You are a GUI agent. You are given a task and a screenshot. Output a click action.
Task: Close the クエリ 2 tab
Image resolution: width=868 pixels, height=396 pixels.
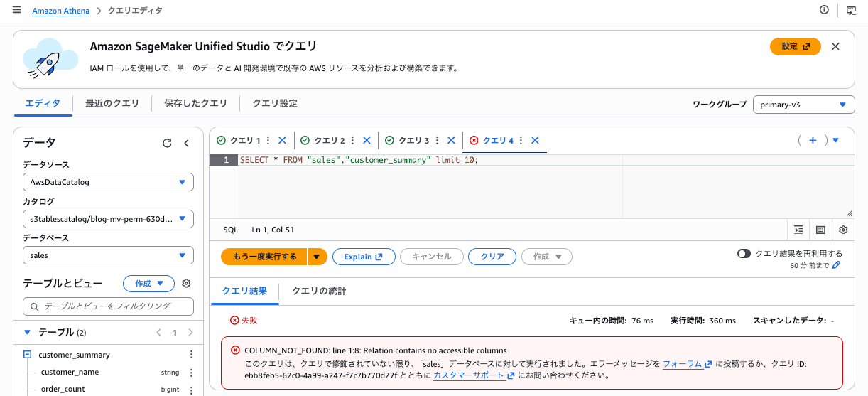pyautogui.click(x=367, y=141)
